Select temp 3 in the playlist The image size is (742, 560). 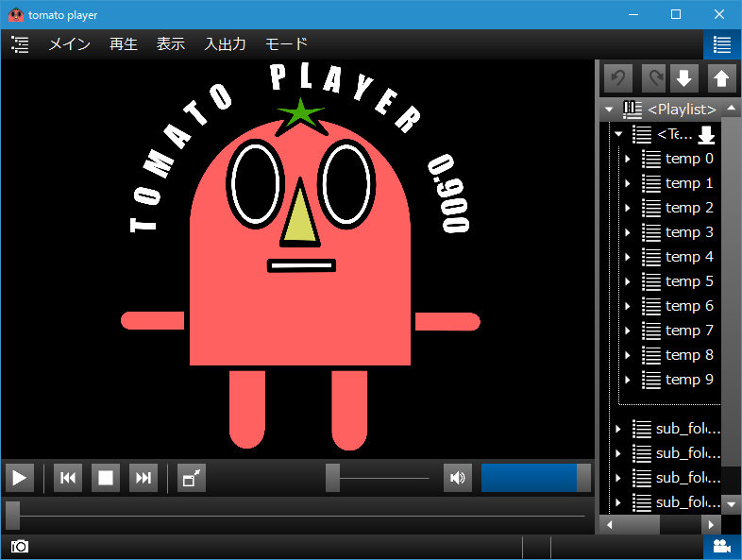click(x=689, y=232)
